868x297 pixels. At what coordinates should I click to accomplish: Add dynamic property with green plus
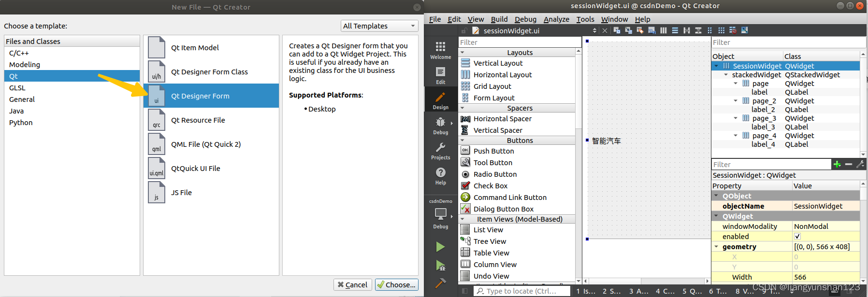(x=837, y=164)
